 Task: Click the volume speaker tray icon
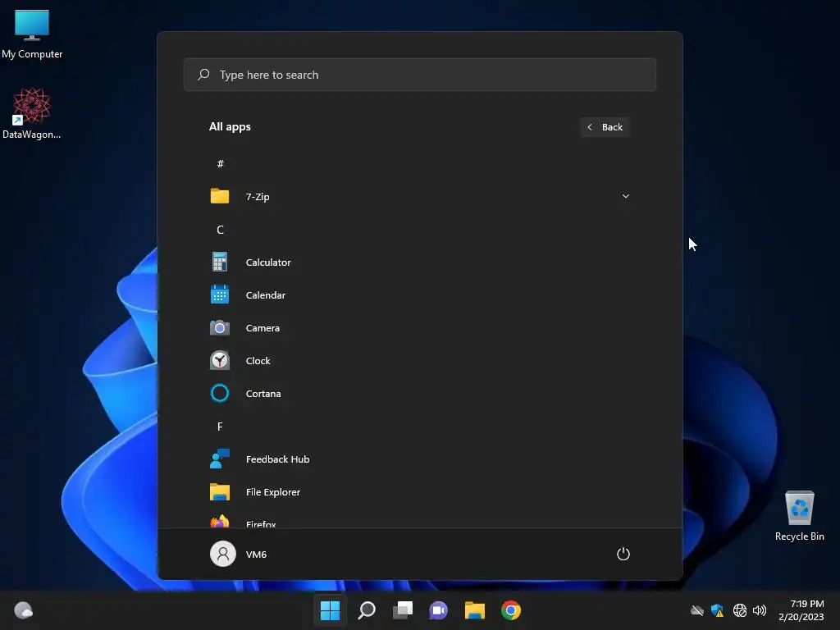[759, 610]
